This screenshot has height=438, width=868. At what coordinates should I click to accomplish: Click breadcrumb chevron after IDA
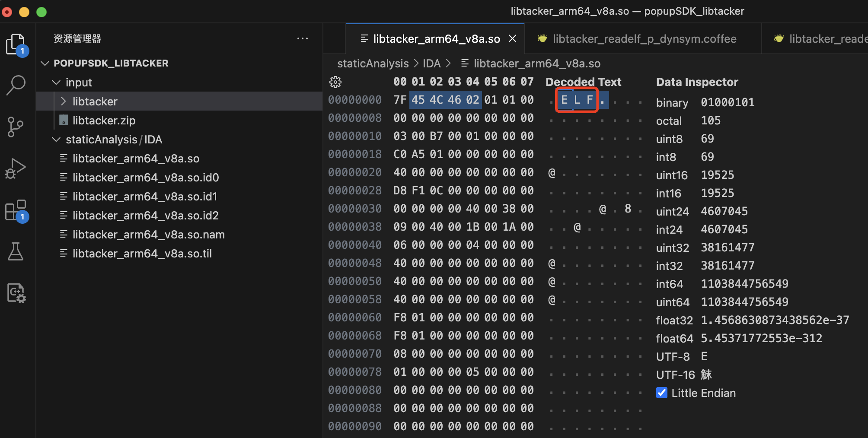[x=448, y=63]
